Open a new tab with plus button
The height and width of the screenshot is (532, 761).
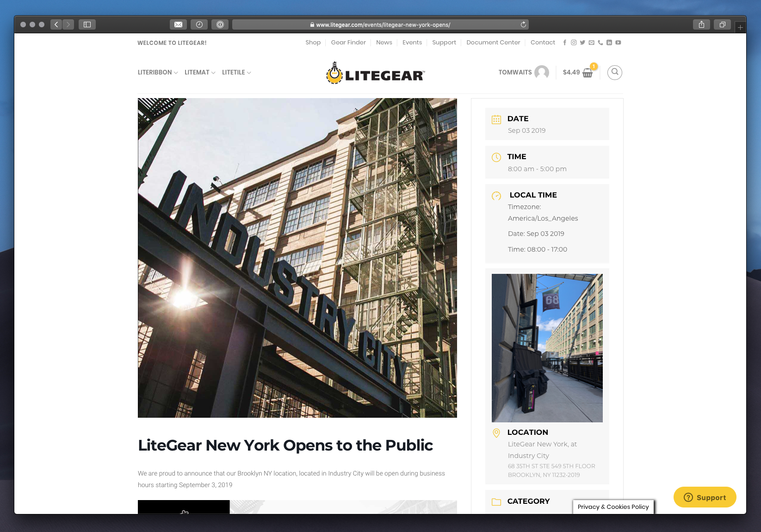tap(740, 27)
